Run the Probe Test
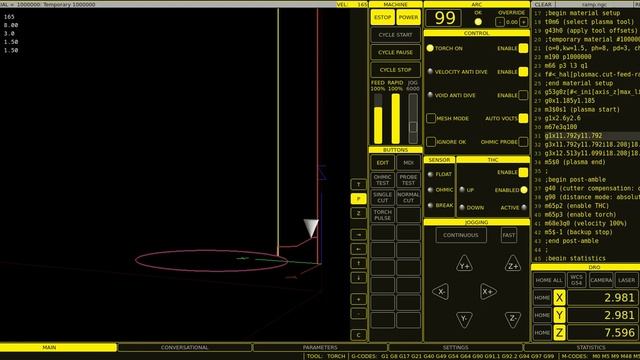The height and width of the screenshot is (360, 640). click(408, 180)
